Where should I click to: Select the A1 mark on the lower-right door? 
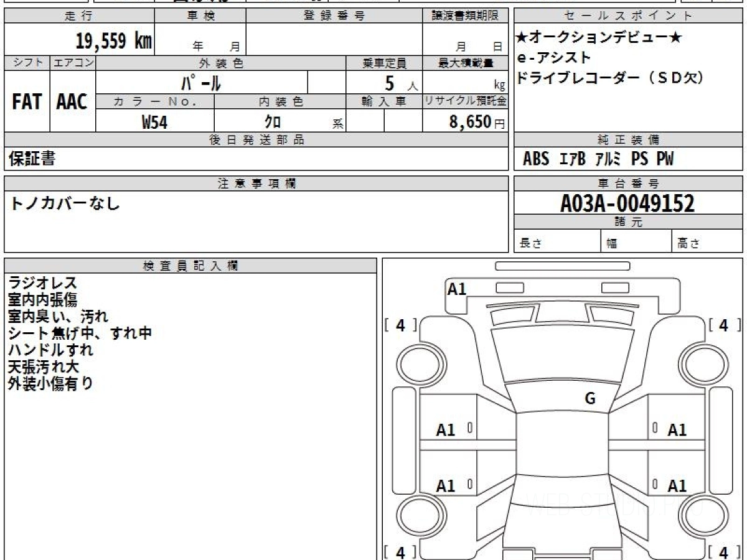click(677, 485)
